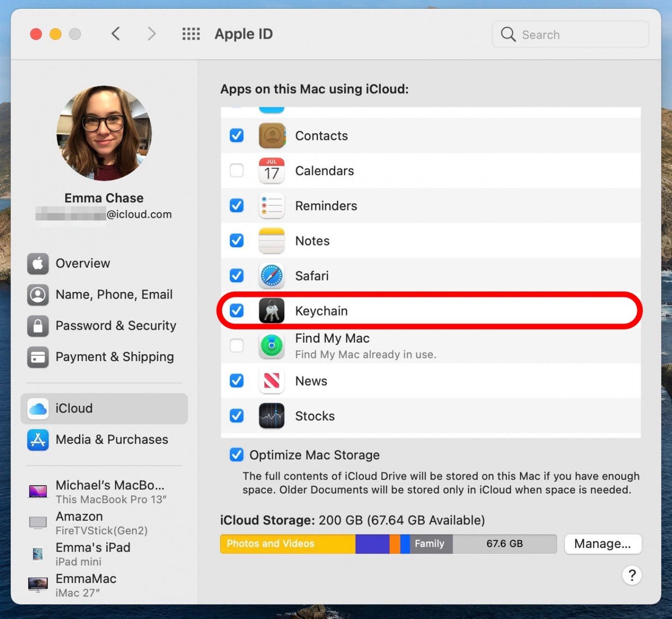Image resolution: width=672 pixels, height=619 pixels.
Task: Click the Show All grid icon
Action: [x=191, y=34]
